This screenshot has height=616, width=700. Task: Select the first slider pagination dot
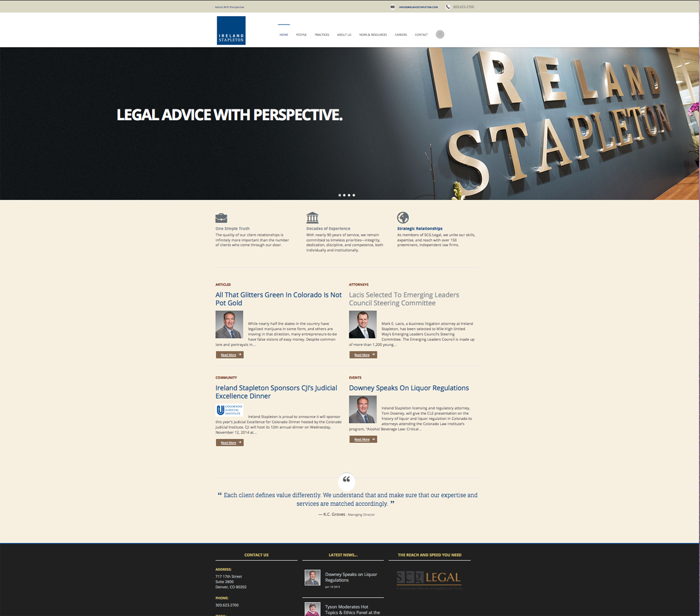tap(340, 195)
